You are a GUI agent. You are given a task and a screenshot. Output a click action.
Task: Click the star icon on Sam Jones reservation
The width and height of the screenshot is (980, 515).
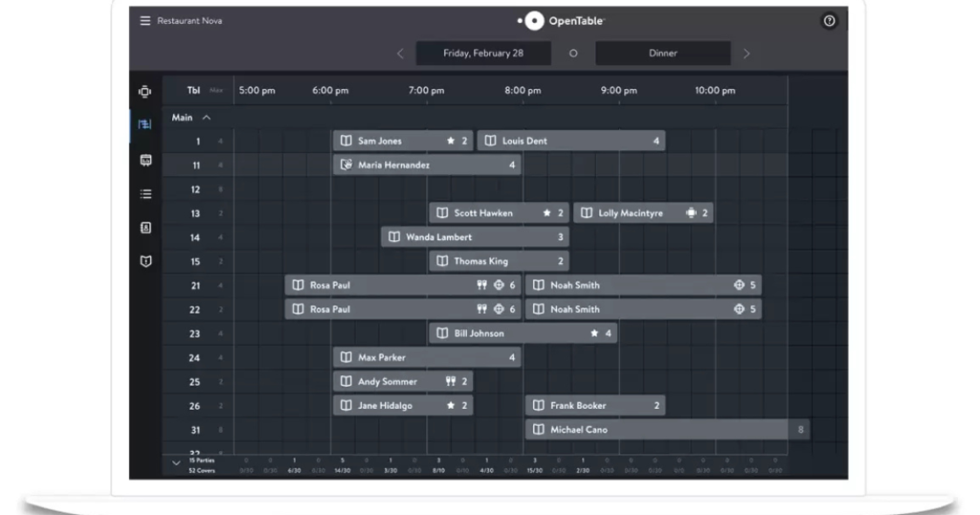click(451, 141)
